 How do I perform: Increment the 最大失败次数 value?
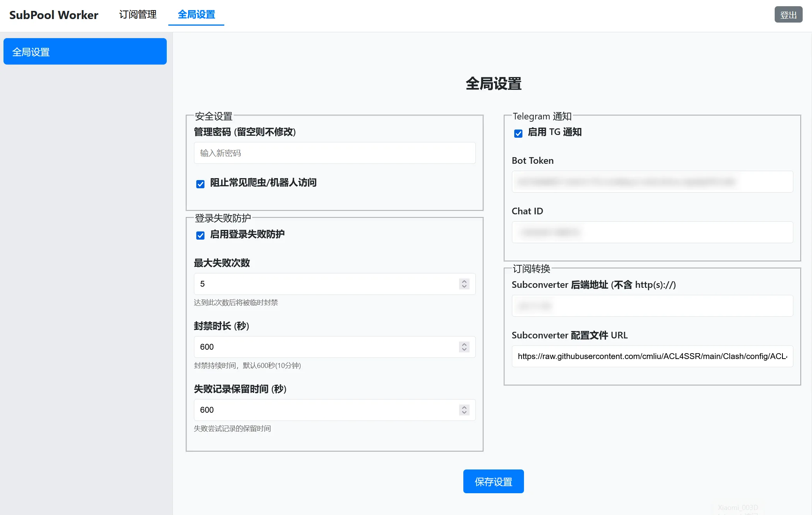(x=464, y=282)
